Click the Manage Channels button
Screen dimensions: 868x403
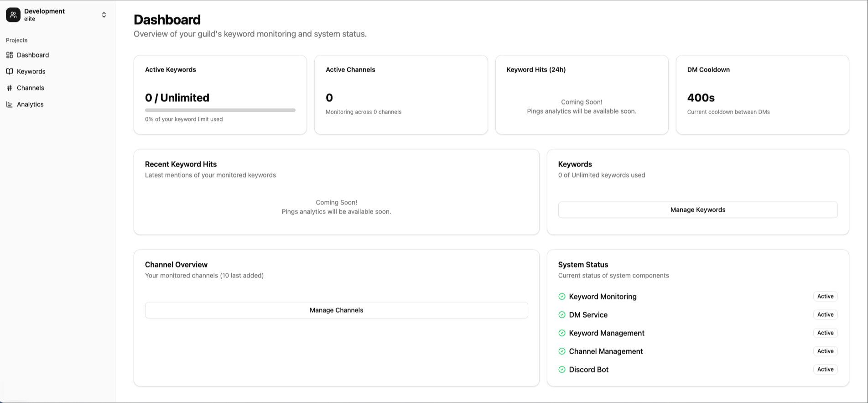click(x=337, y=310)
